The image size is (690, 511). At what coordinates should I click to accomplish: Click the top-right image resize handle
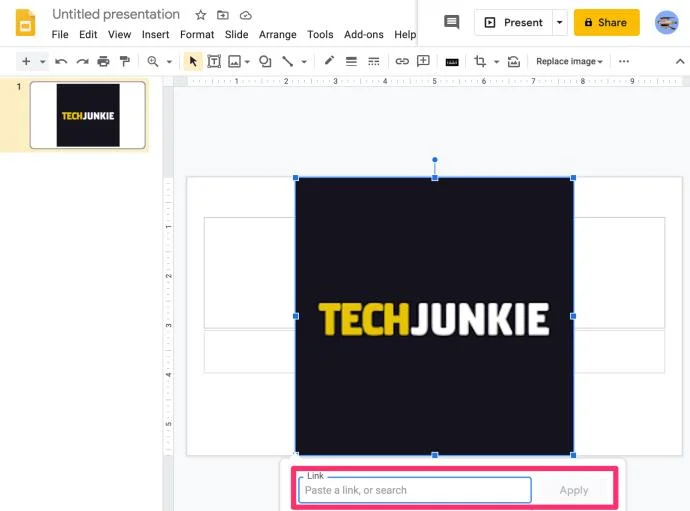click(573, 178)
